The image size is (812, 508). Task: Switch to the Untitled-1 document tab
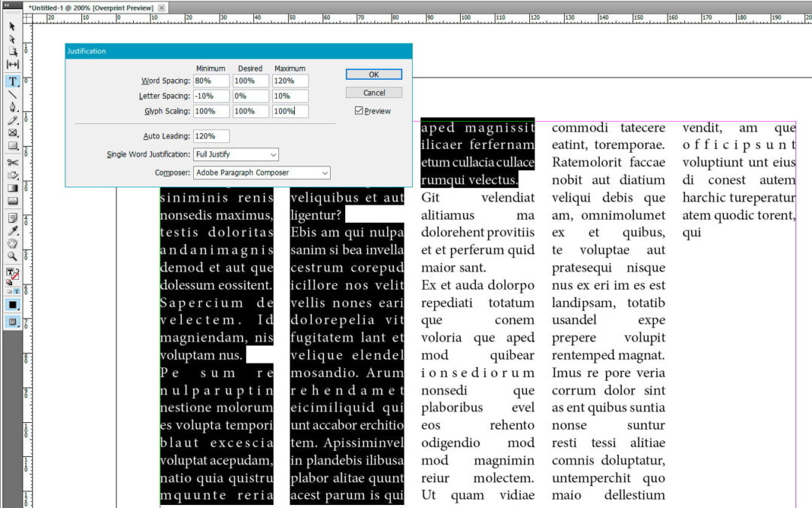pos(91,8)
